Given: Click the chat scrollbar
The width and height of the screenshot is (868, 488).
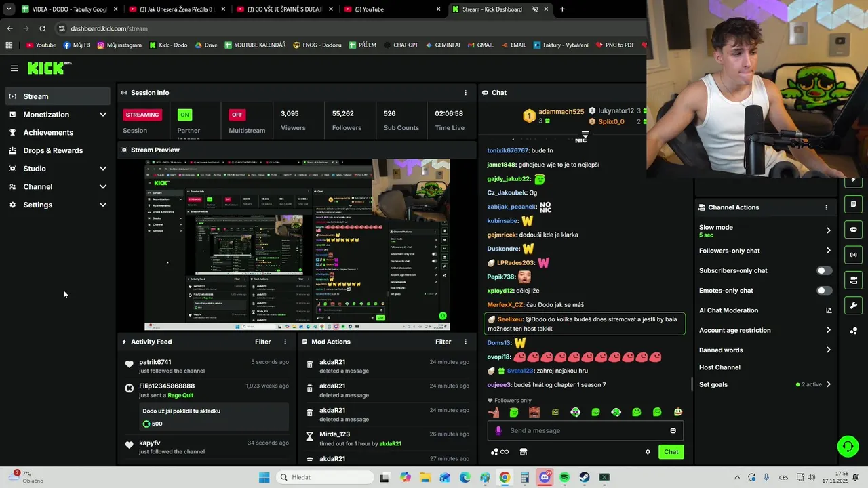Looking at the screenshot, I should click(x=692, y=384).
